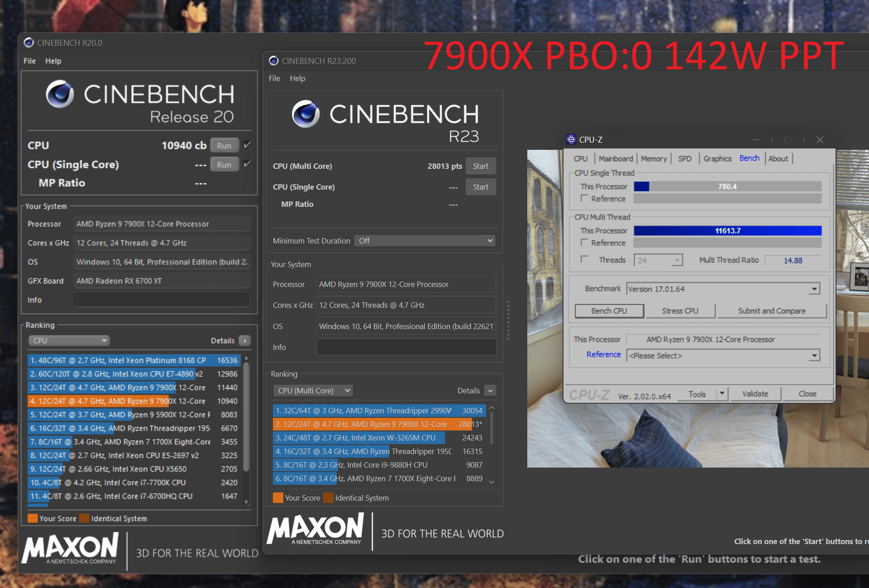
Task: Open the Benchmark version dropdown in CPU-Z
Action: tap(723, 289)
